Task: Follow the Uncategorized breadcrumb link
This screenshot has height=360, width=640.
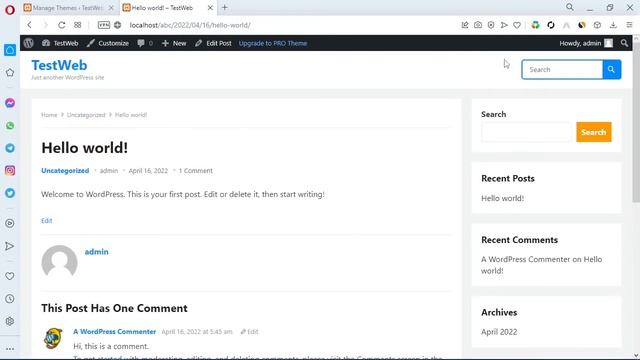Action: (86, 115)
